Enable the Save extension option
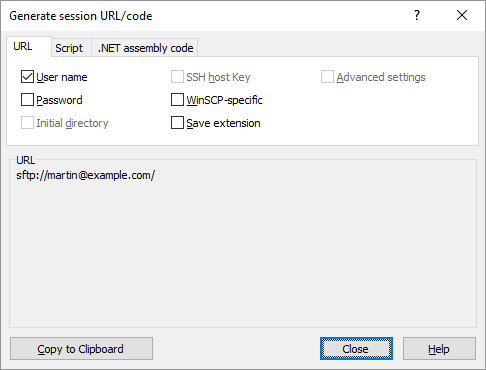The image size is (486, 370). pos(177,123)
